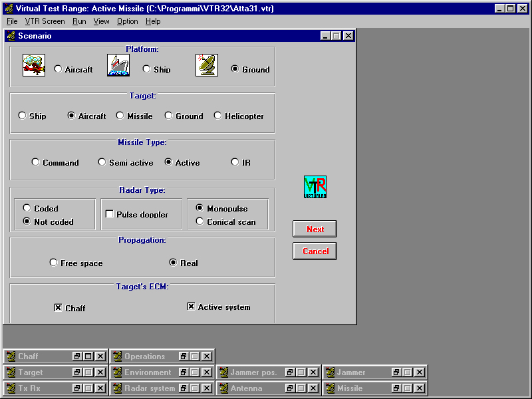Restore the minimized Antenna window
This screenshot has height=399, width=532.
(290, 388)
